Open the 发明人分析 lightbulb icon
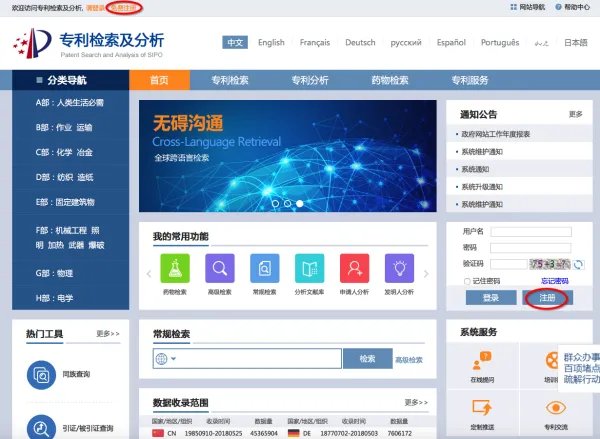The width and height of the screenshot is (600, 439). (x=399, y=268)
